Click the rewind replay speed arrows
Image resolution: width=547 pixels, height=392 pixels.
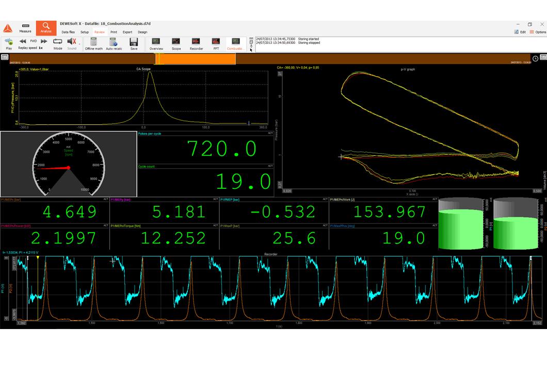click(x=23, y=41)
